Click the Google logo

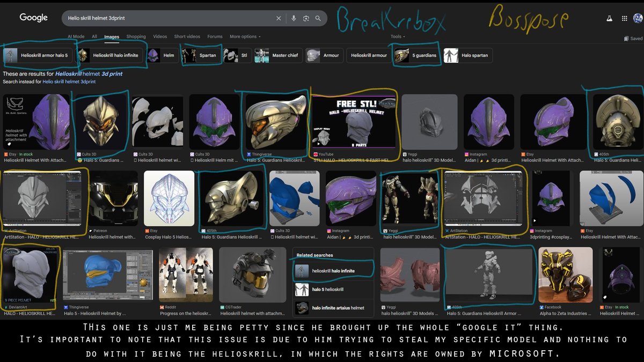tap(34, 18)
